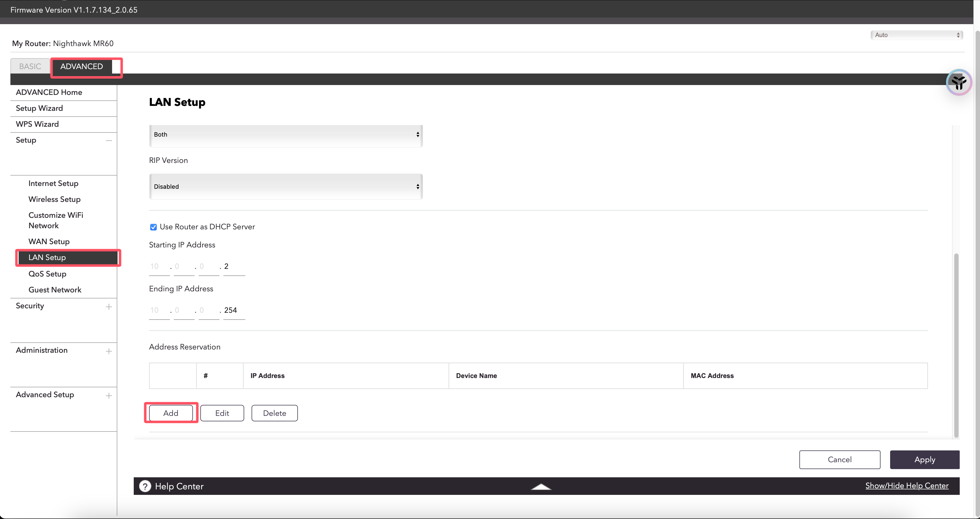The image size is (980, 519).
Task: Open the Both RIP direction dropdown
Action: (286, 135)
